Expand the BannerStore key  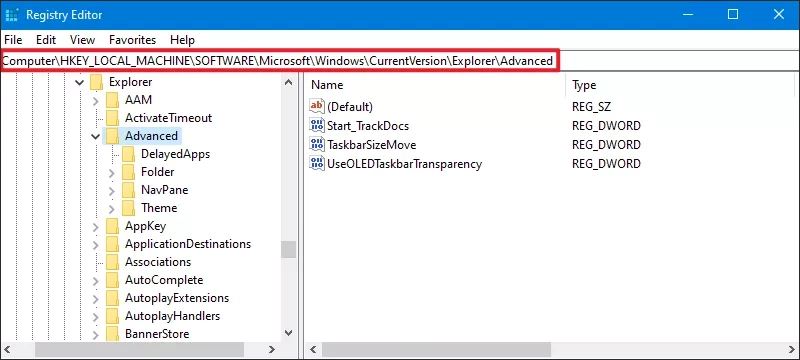pyautogui.click(x=95, y=335)
